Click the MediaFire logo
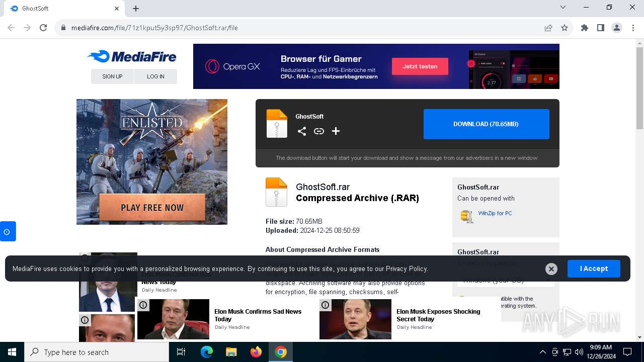This screenshot has height=362, width=644. click(x=132, y=56)
